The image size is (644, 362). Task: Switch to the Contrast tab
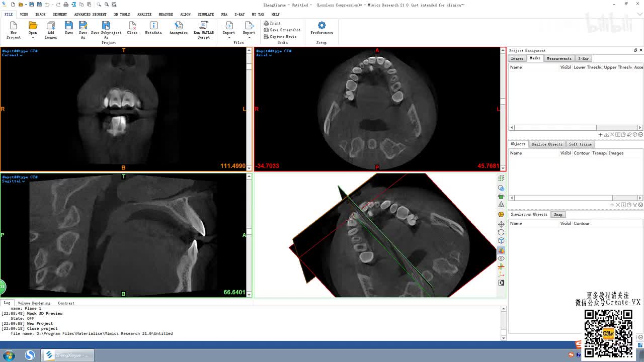tap(66, 303)
